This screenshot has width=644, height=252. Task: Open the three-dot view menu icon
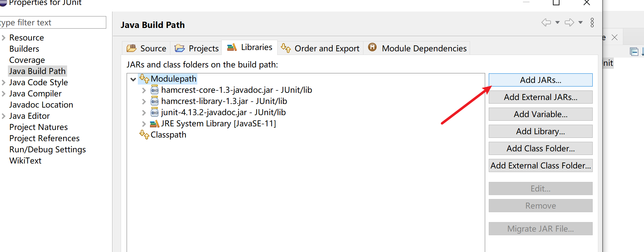[x=592, y=22]
